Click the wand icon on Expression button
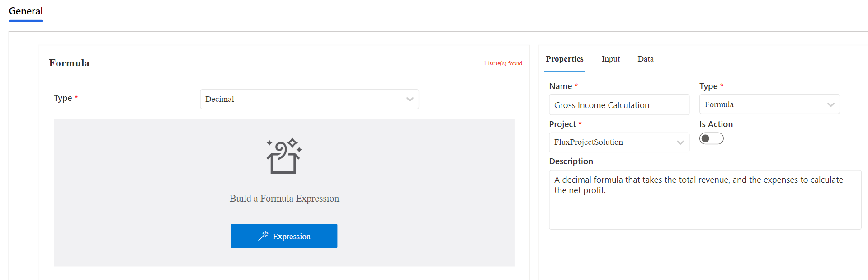 263,236
